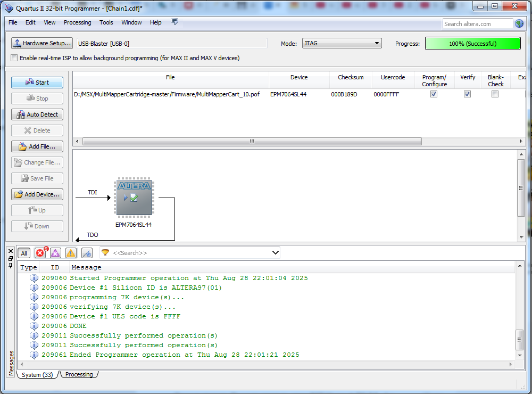This screenshot has width=532, height=394.
Task: Click chain diagram scroll down arrow
Action: tap(521, 237)
